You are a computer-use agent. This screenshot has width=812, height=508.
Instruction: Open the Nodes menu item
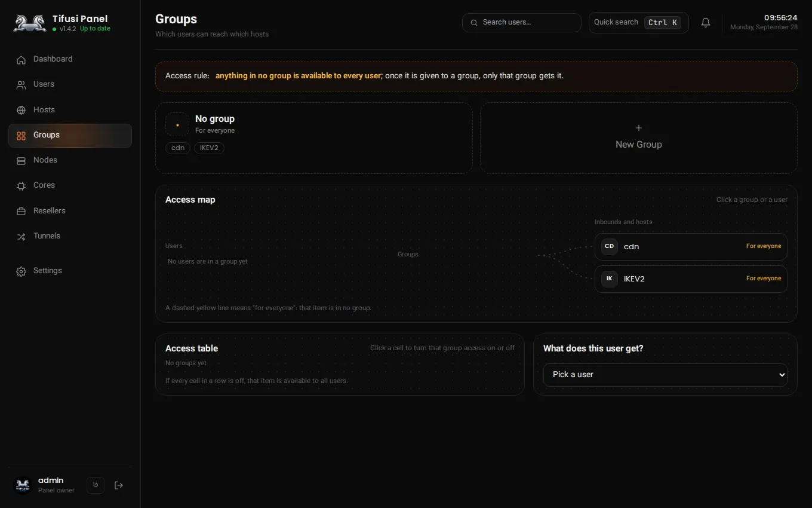coord(70,160)
